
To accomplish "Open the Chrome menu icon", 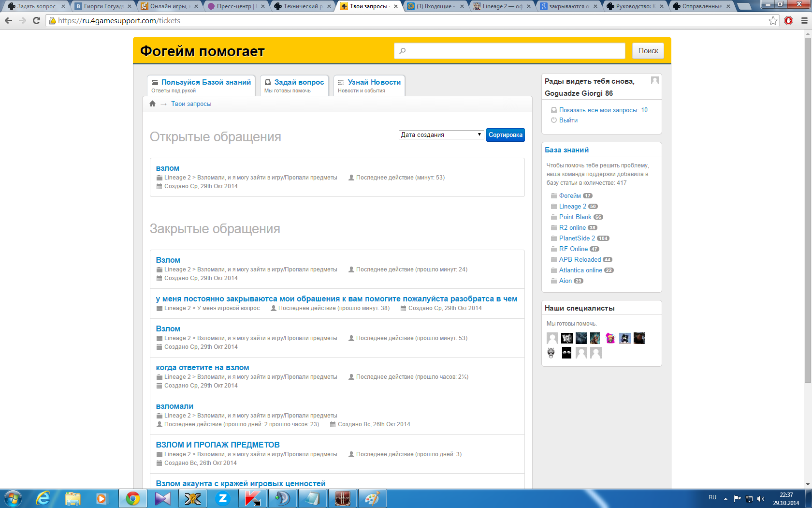I will [804, 21].
